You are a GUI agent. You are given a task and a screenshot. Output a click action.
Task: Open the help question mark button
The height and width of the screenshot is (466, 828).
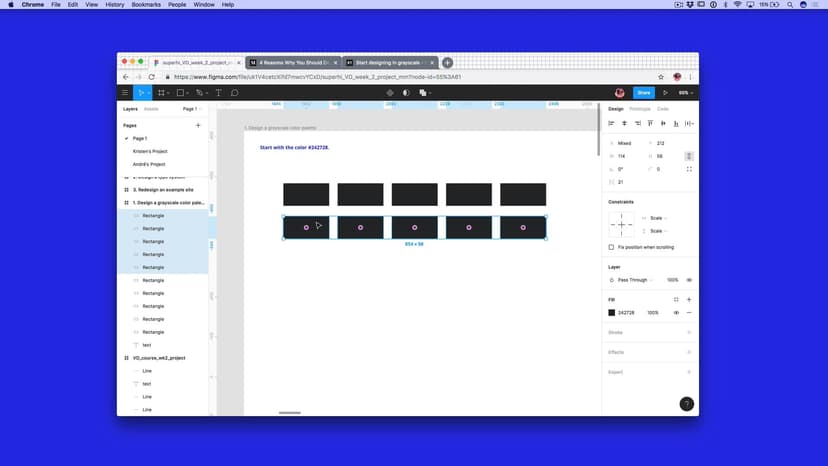click(686, 404)
